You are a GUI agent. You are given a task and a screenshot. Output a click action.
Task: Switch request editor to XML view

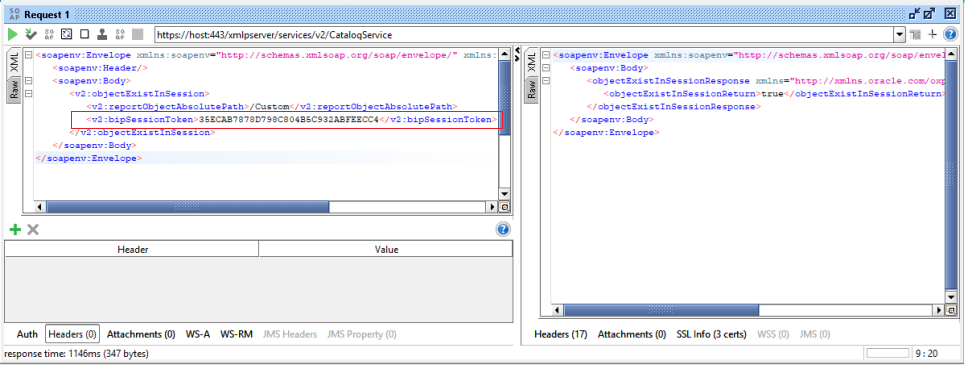(x=14, y=63)
